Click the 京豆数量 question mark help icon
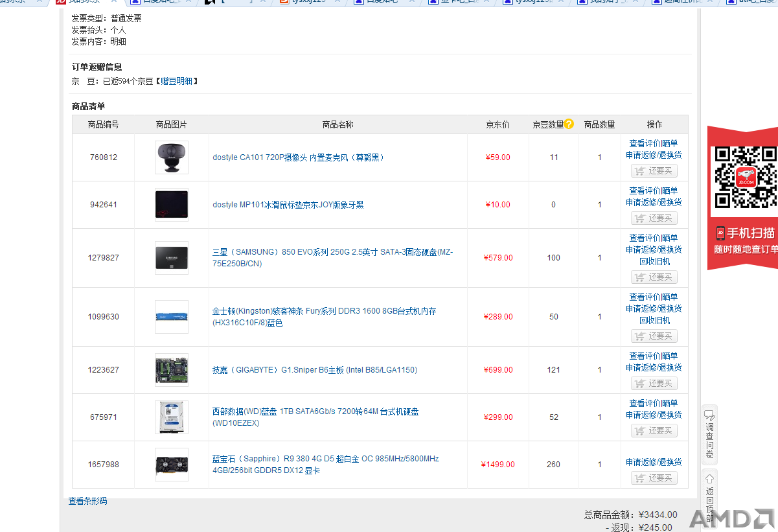 pos(569,124)
